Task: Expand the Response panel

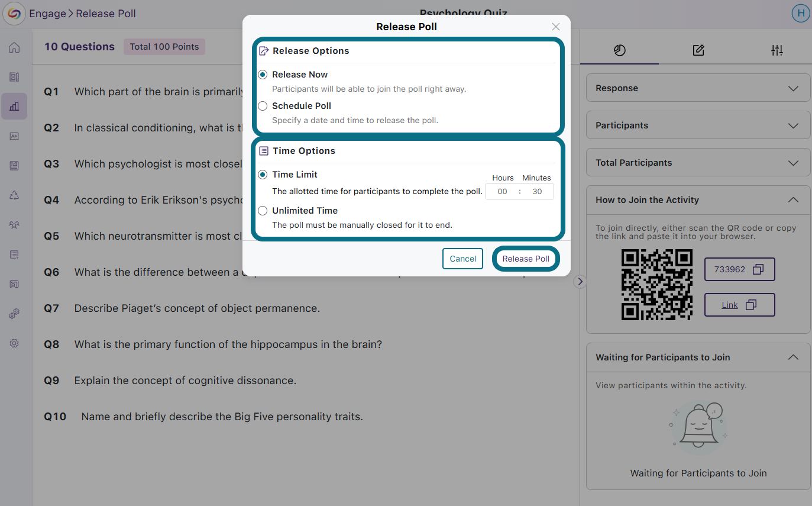Action: click(x=698, y=88)
